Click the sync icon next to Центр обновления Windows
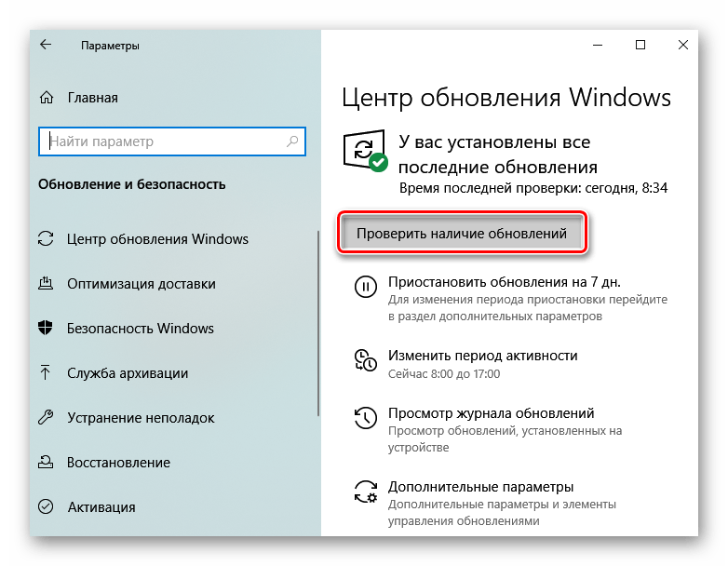 click(46, 238)
